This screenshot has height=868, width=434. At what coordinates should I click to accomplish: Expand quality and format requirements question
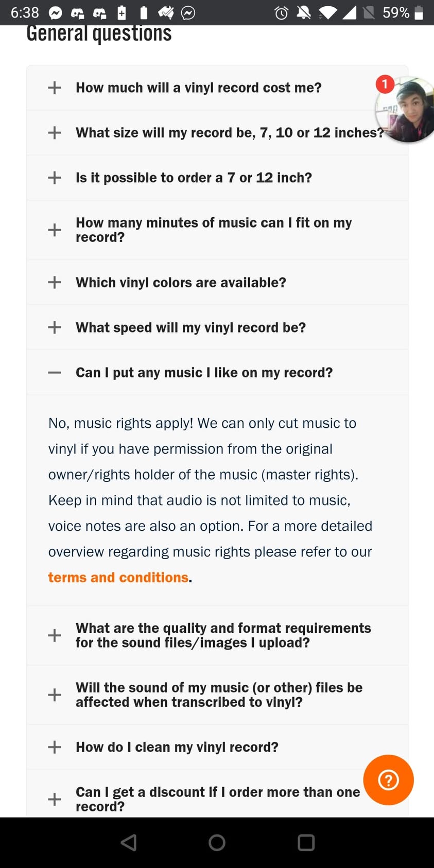[x=217, y=635]
